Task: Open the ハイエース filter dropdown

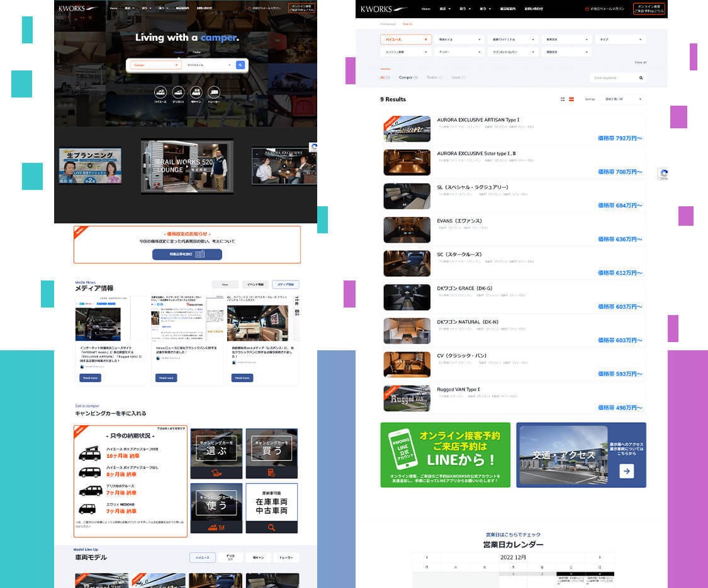Action: coord(406,40)
